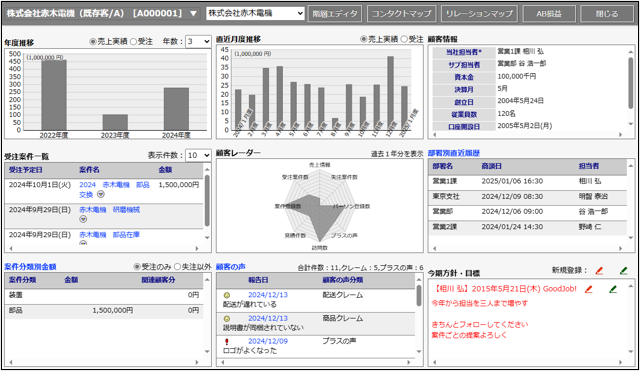640x371 pixels.
Task: Open the round arrow menu beside 部品交換
Action: (x=101, y=195)
